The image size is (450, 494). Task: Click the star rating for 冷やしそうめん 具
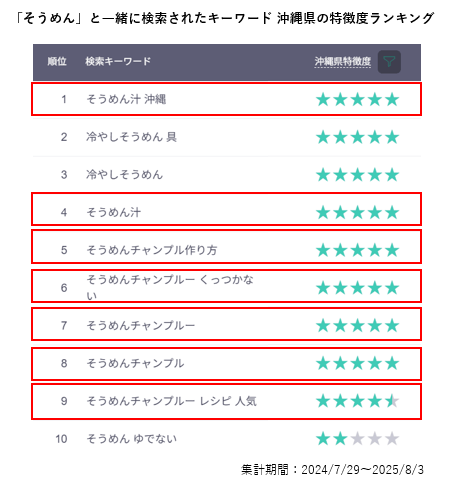[357, 137]
